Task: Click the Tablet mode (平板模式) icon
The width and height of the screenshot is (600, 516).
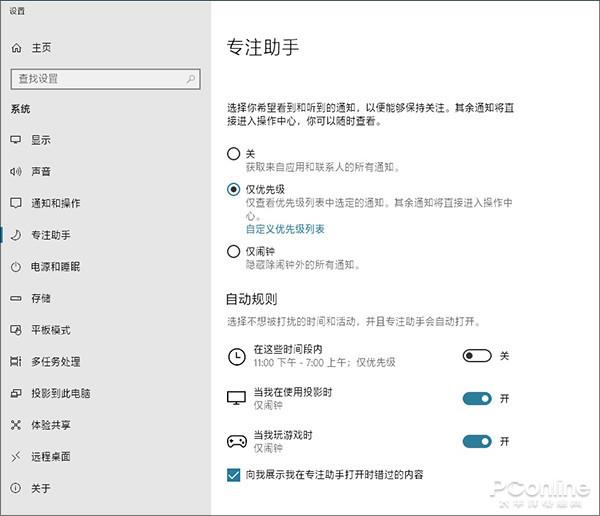Action: (x=15, y=330)
